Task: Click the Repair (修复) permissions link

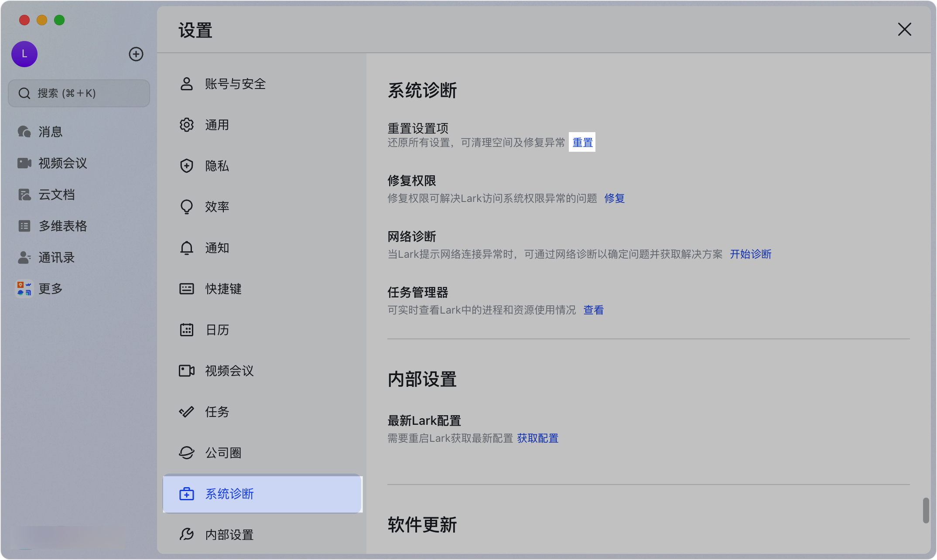Action: tap(614, 198)
